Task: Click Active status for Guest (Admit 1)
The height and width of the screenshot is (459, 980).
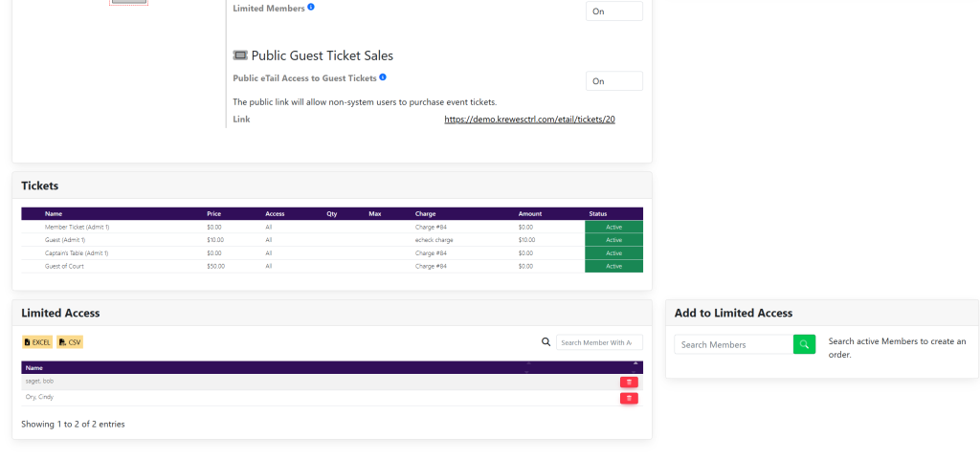Action: [613, 240]
